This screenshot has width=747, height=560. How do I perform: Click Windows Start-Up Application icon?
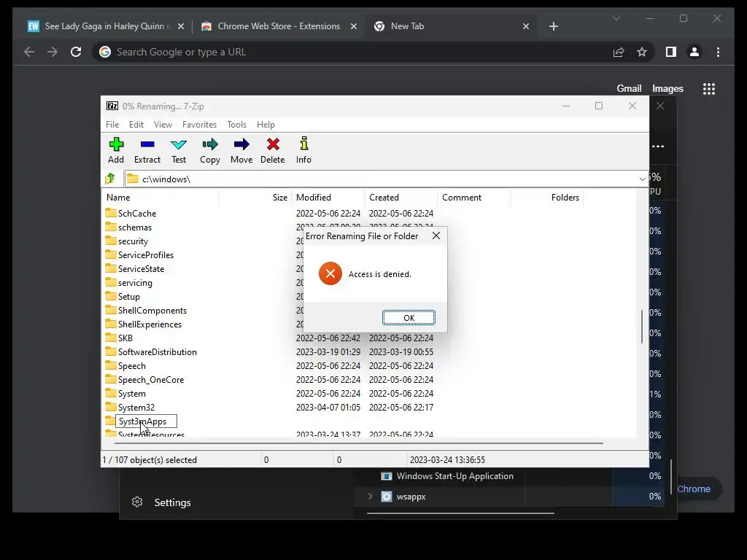click(387, 475)
